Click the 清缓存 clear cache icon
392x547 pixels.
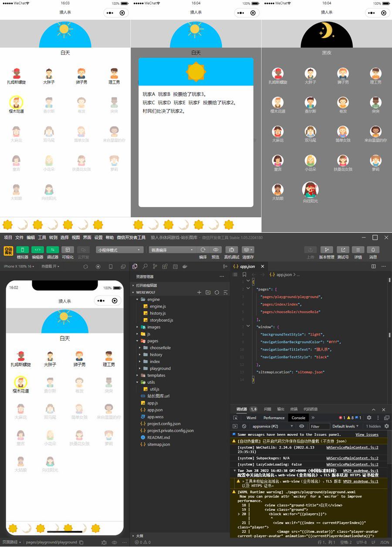[x=247, y=249]
